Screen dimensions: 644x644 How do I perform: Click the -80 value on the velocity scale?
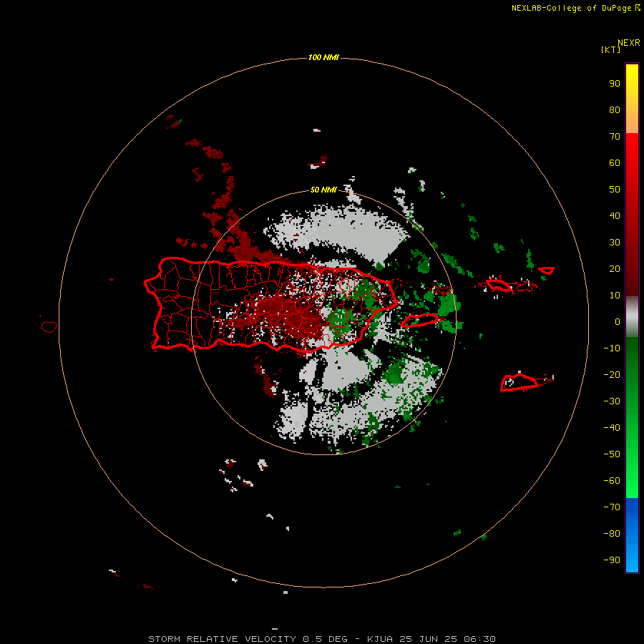coord(612,534)
